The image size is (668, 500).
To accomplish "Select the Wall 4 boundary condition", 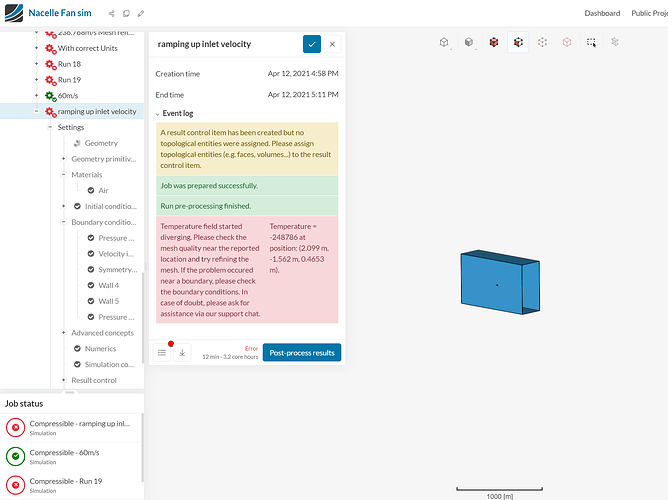I will (109, 285).
